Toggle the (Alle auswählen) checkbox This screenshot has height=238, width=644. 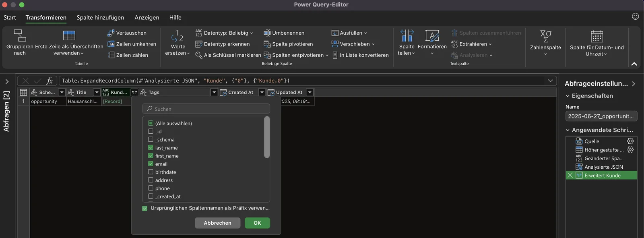coord(151,123)
